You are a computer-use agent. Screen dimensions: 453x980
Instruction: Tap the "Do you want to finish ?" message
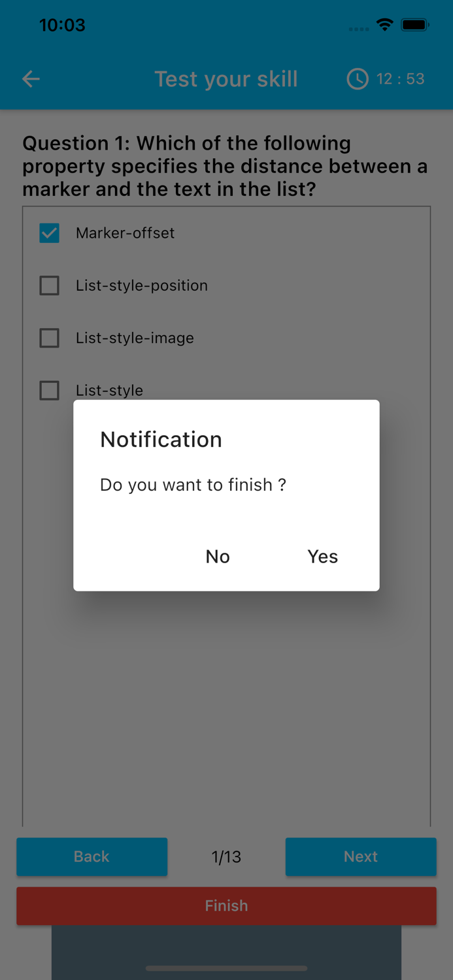click(x=193, y=485)
